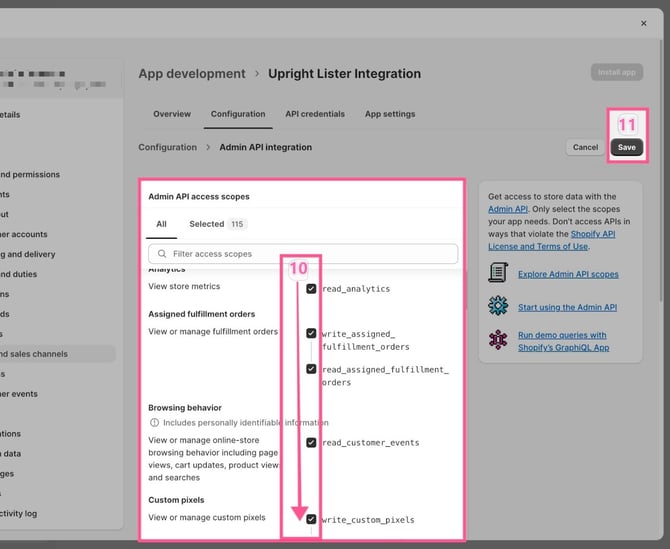Viewport: 670px width, 549px height.
Task: Click the Cancel button
Action: tap(585, 147)
